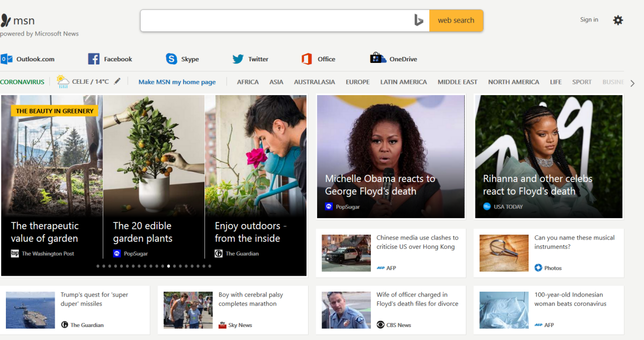
Task: Open the CORONAVIRUS section
Action: tap(22, 82)
